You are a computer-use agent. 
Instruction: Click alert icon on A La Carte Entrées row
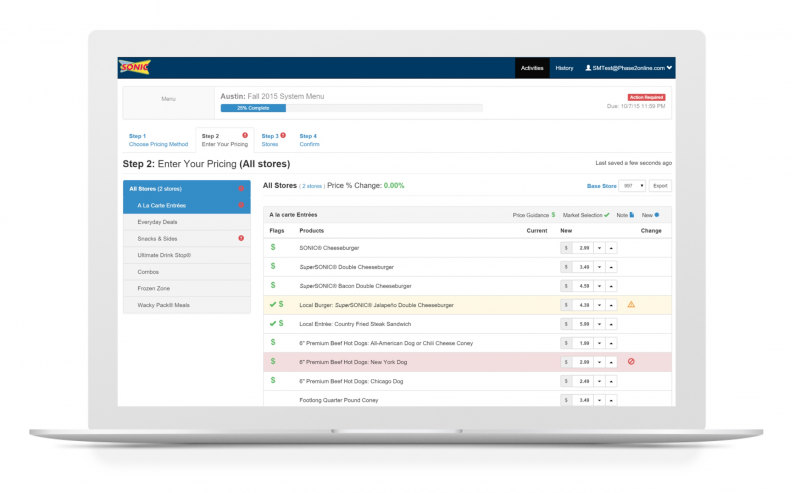241,205
